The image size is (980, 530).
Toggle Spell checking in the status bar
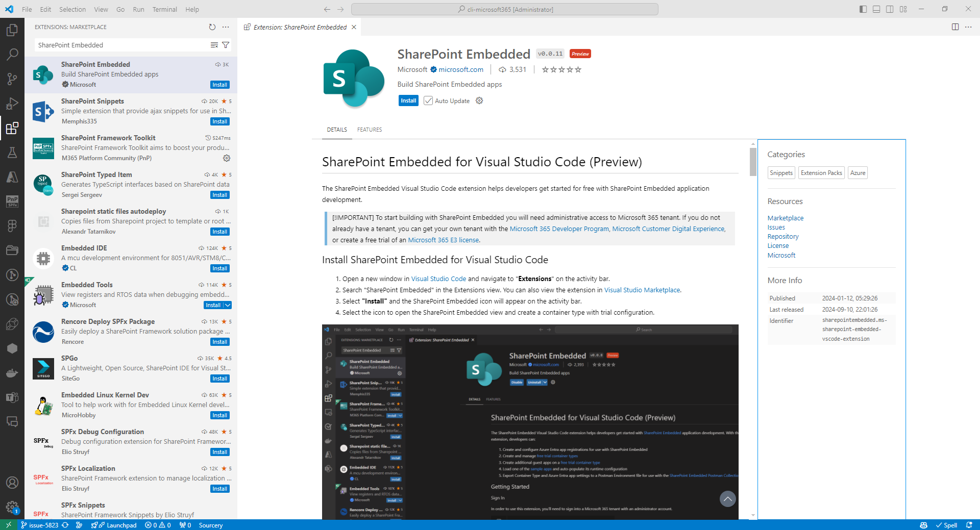pyautogui.click(x=947, y=525)
